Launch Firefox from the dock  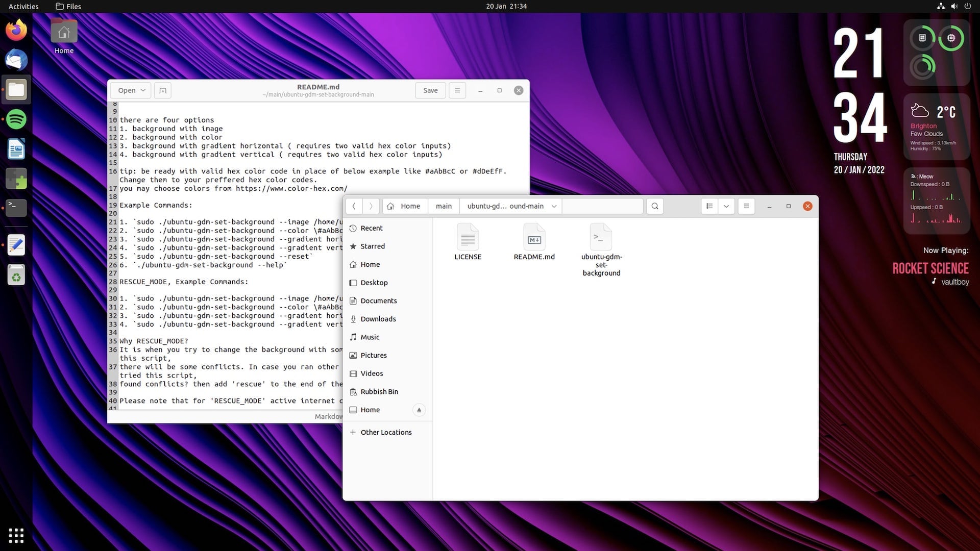coord(16,30)
